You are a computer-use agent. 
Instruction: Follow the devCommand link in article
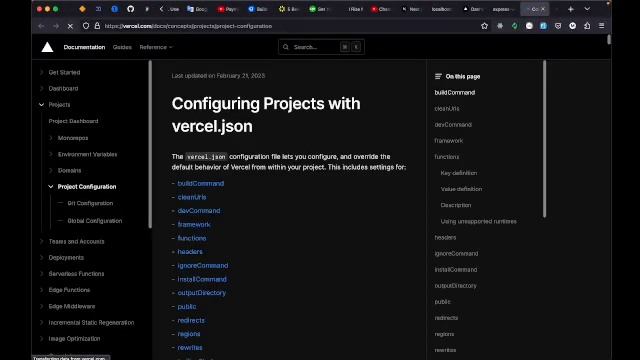pos(199,211)
